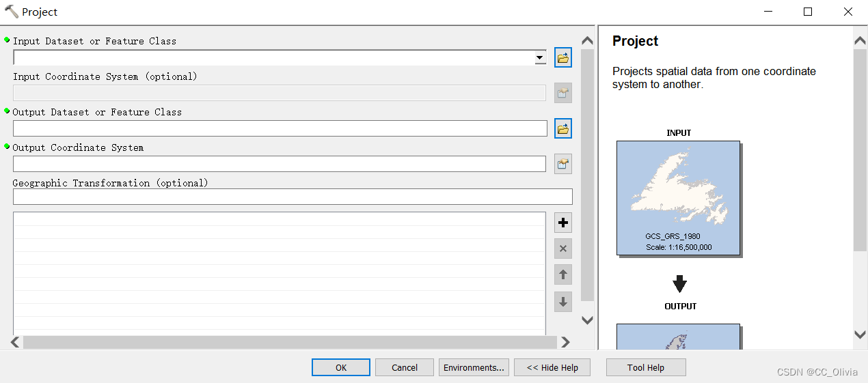Click parameters panel scroll down arrow
This screenshot has width=868, height=383.
coord(587,320)
